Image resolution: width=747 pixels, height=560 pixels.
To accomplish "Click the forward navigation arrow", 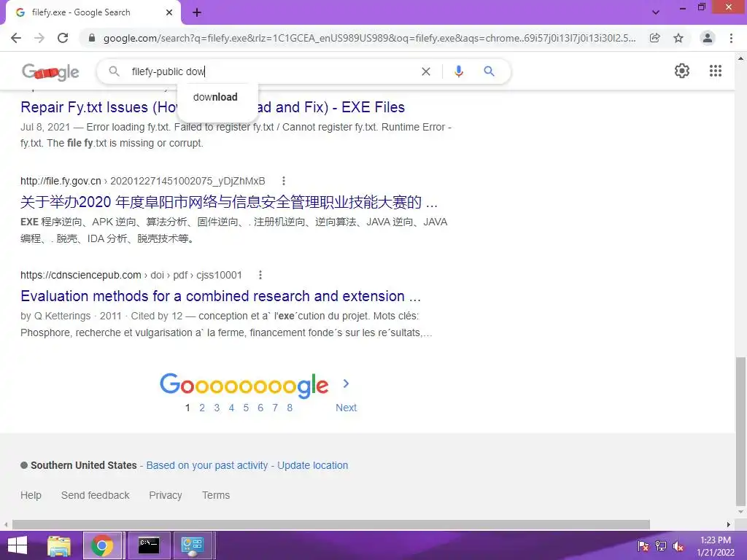I will [x=39, y=38].
